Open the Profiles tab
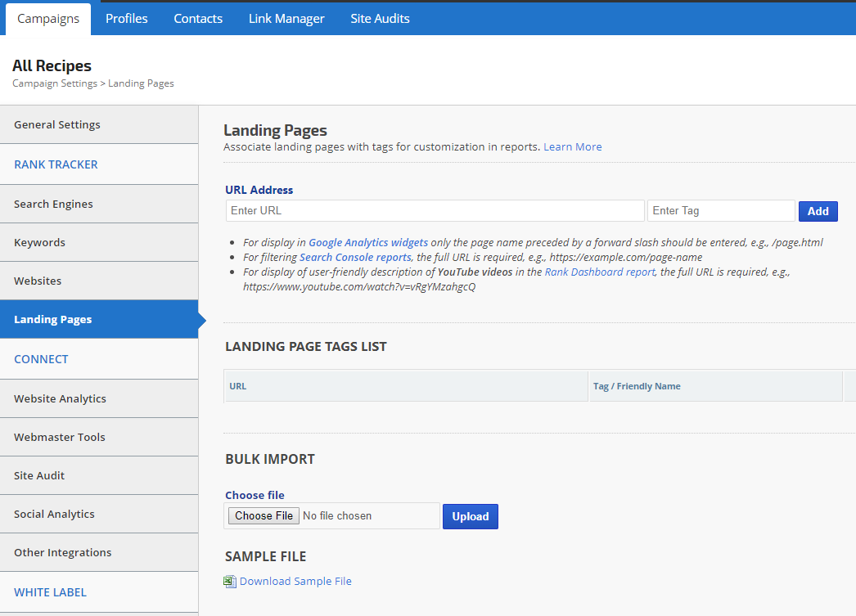Viewport: 856px width, 616px height. point(126,18)
